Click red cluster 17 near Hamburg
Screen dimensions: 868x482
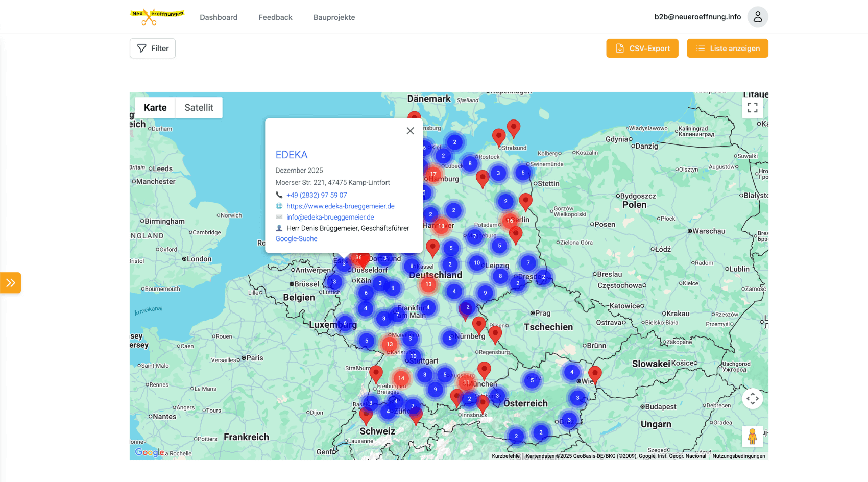433,174
